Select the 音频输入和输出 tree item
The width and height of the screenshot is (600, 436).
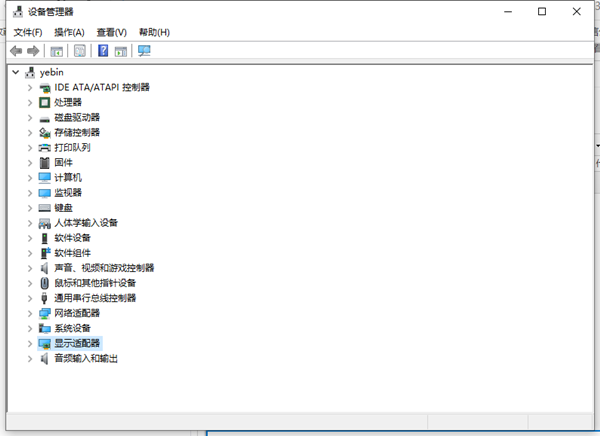point(85,358)
